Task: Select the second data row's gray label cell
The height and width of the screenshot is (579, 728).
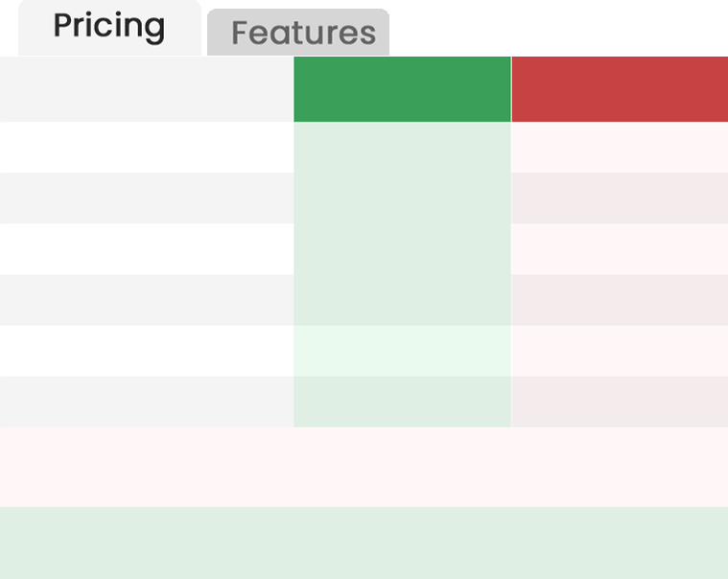Action: pos(147,198)
